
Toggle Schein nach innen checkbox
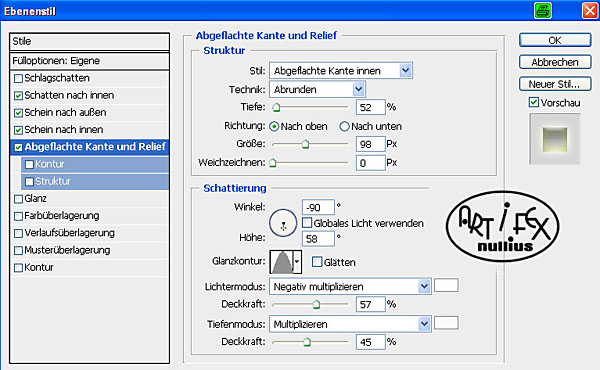point(18,130)
